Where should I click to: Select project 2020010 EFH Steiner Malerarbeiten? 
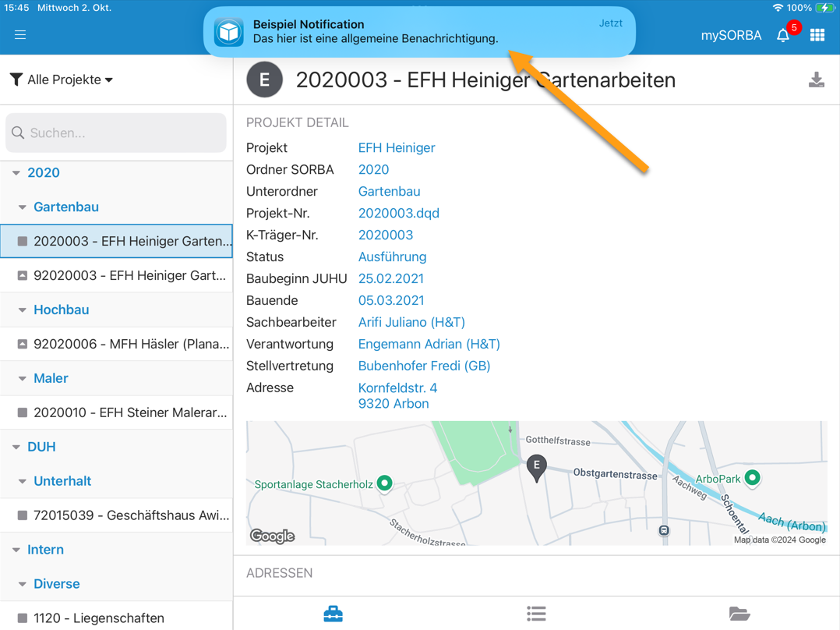[x=129, y=412]
